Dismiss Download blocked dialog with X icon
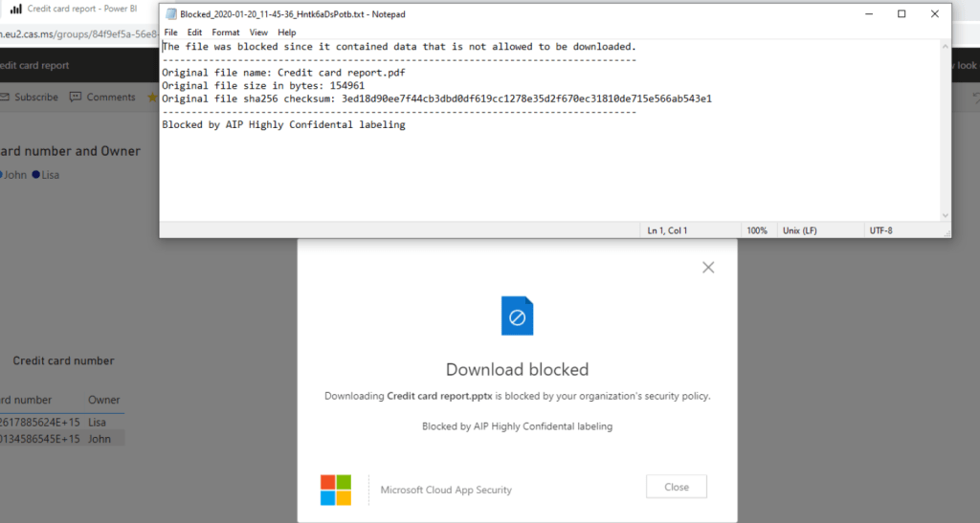The image size is (980, 523). click(708, 268)
